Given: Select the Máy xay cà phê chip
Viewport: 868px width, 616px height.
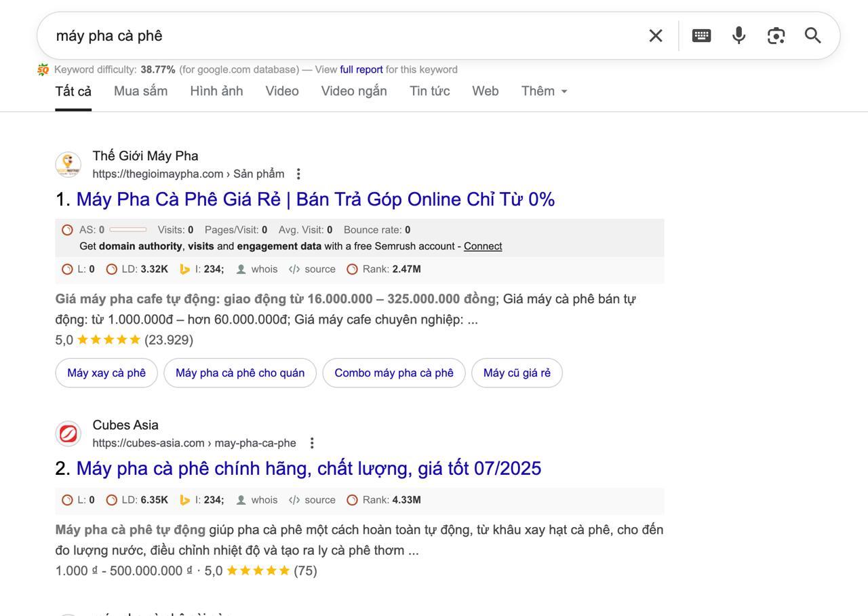Looking at the screenshot, I should pos(106,373).
